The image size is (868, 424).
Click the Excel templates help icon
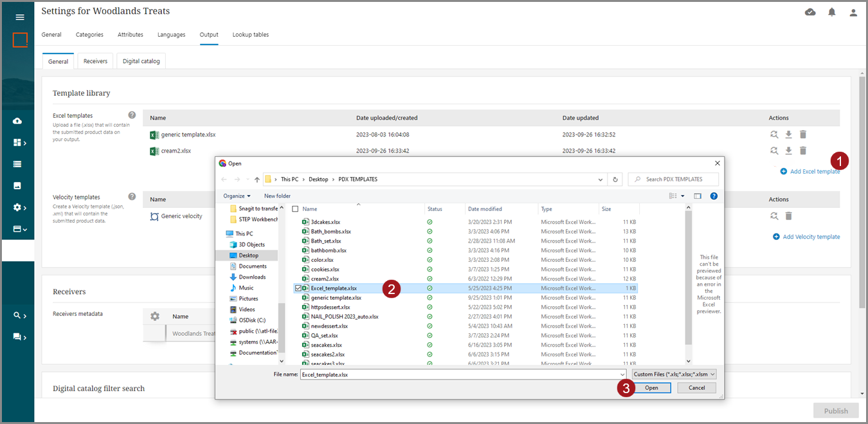(x=132, y=115)
